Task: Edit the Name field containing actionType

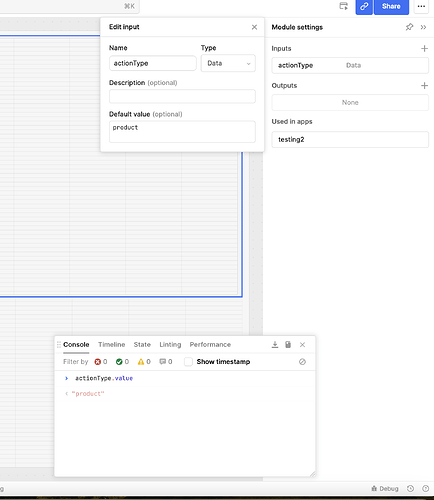Action: 153,63
